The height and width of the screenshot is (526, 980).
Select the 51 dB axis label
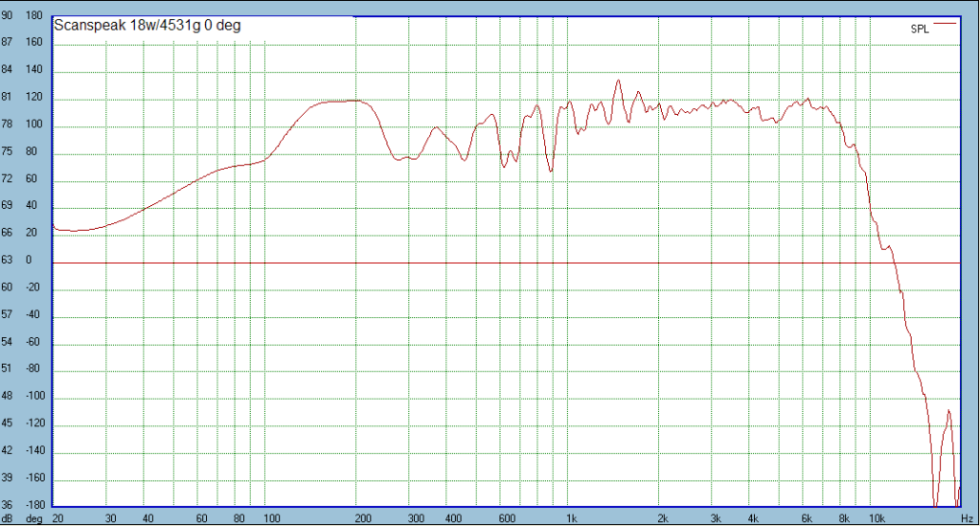[7, 368]
